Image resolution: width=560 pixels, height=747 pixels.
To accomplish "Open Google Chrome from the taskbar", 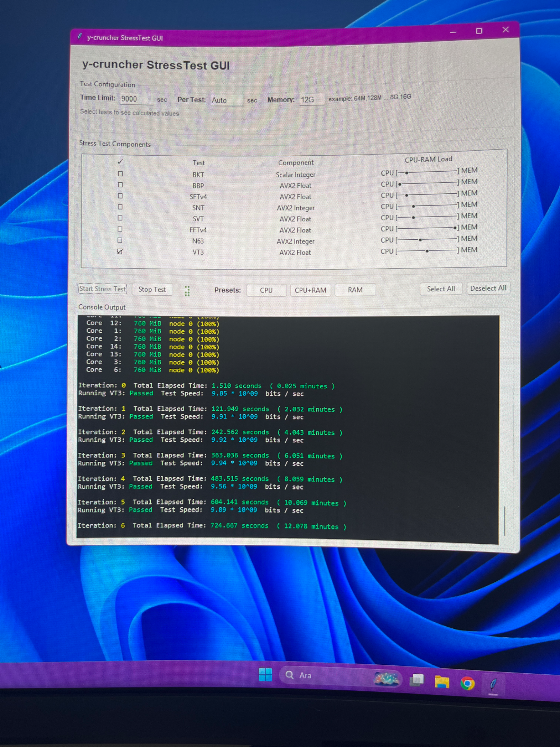I will [x=467, y=683].
